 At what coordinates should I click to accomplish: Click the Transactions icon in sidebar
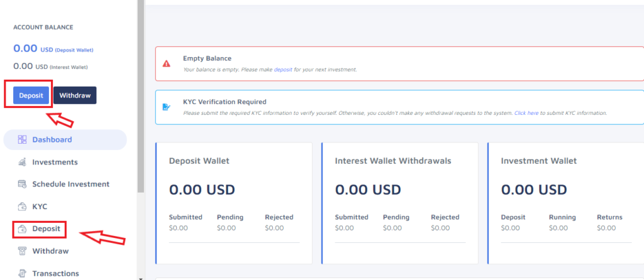coord(22,273)
